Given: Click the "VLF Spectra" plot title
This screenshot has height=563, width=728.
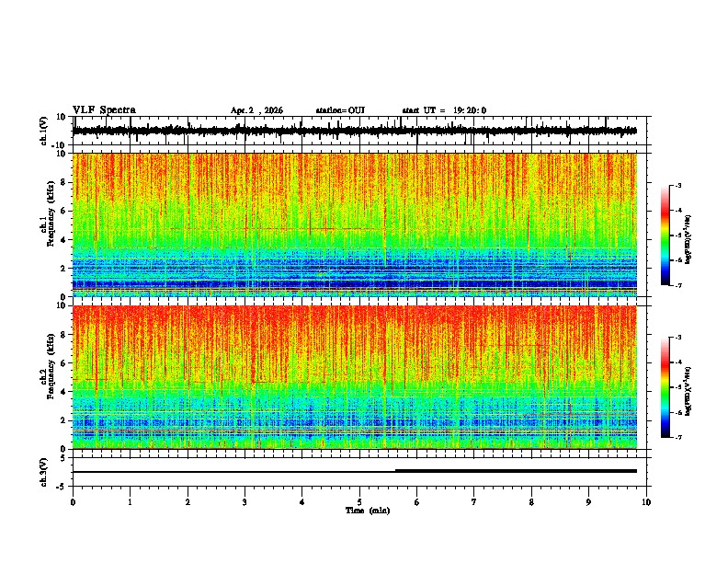Looking at the screenshot, I should pyautogui.click(x=104, y=110).
